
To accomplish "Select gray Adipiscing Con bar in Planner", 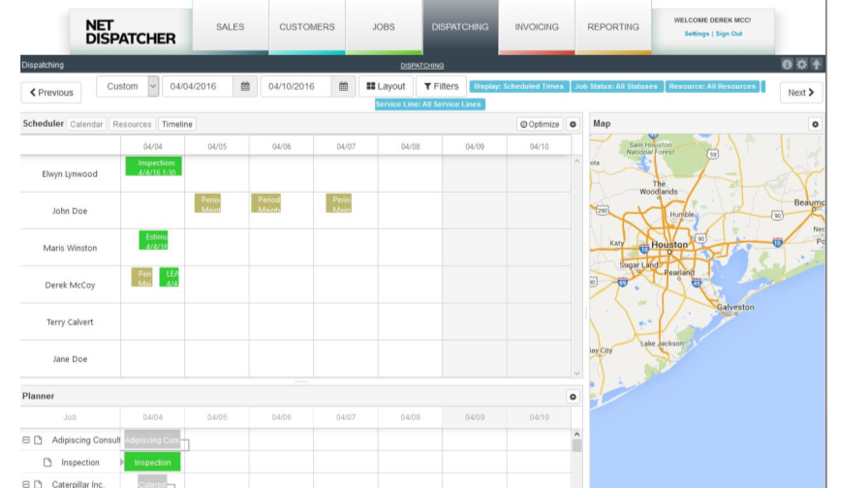I will point(152,440).
